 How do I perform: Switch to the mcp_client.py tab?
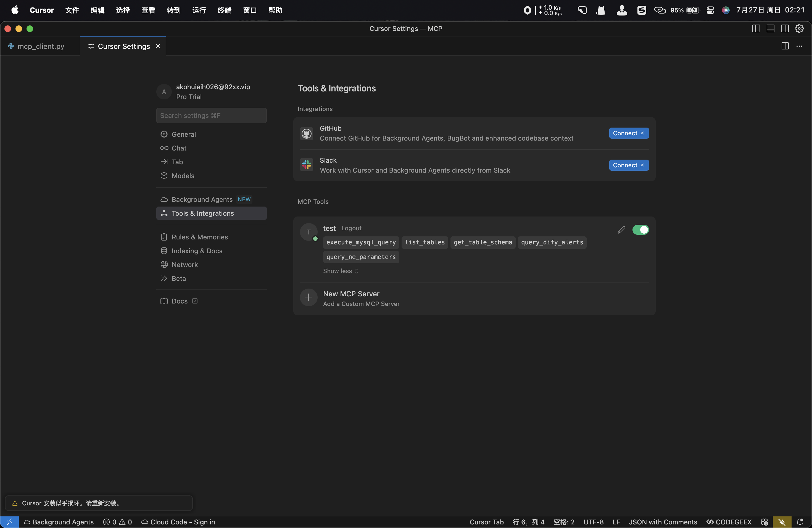[x=41, y=46]
